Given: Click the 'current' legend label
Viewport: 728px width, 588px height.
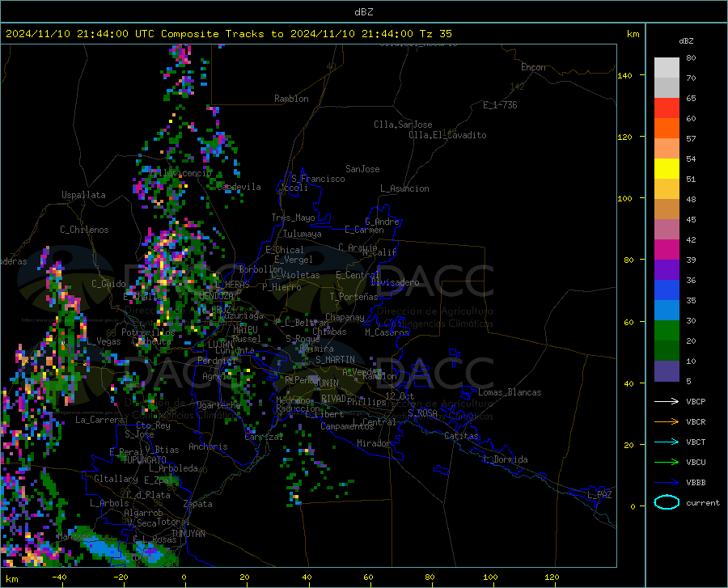Looking at the screenshot, I should point(703,502).
